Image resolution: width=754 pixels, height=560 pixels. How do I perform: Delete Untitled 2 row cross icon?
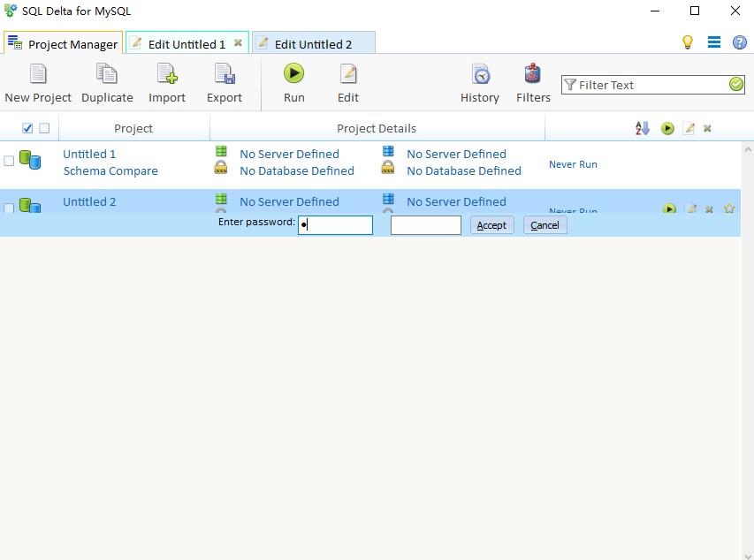pos(709,209)
